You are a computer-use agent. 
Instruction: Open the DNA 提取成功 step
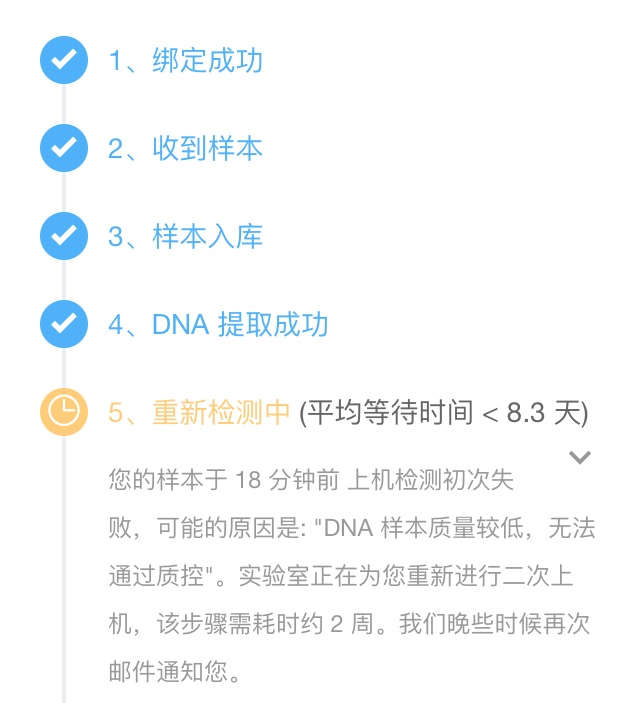(x=218, y=324)
